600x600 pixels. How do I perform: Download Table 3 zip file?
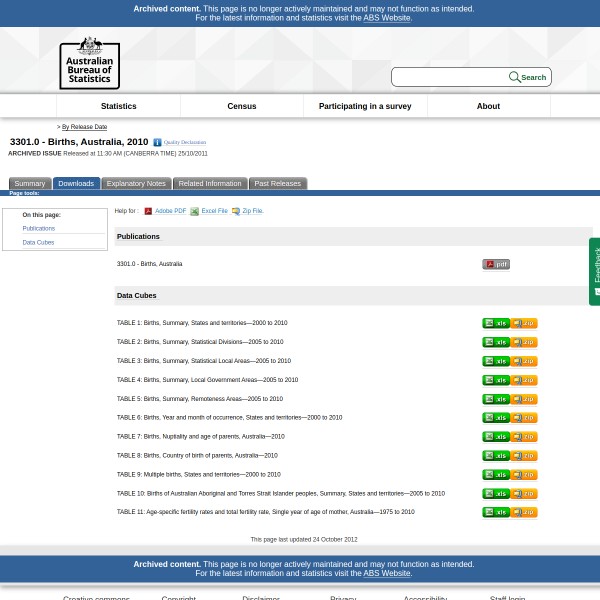coord(524,361)
